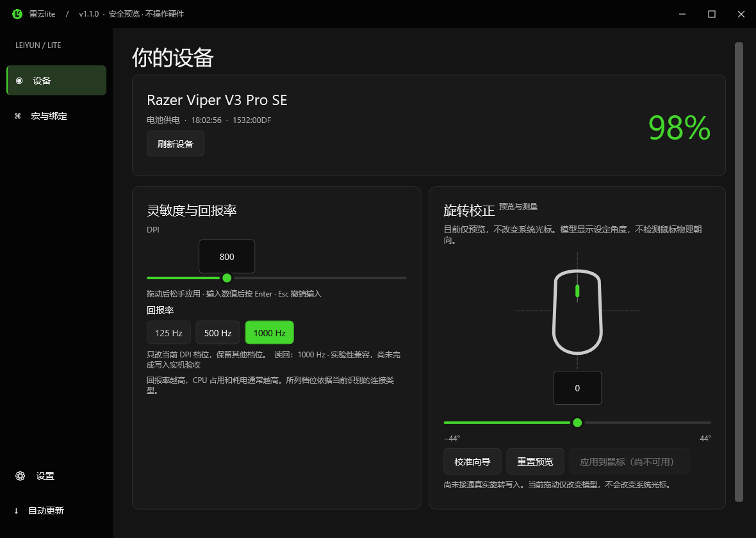Click the mouse outline rotation preview
The height and width of the screenshot is (538, 756).
(x=577, y=312)
